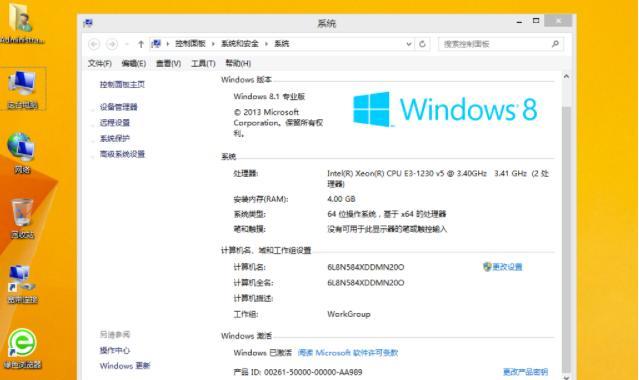Click the Windows 8.1 edition text

click(x=269, y=97)
